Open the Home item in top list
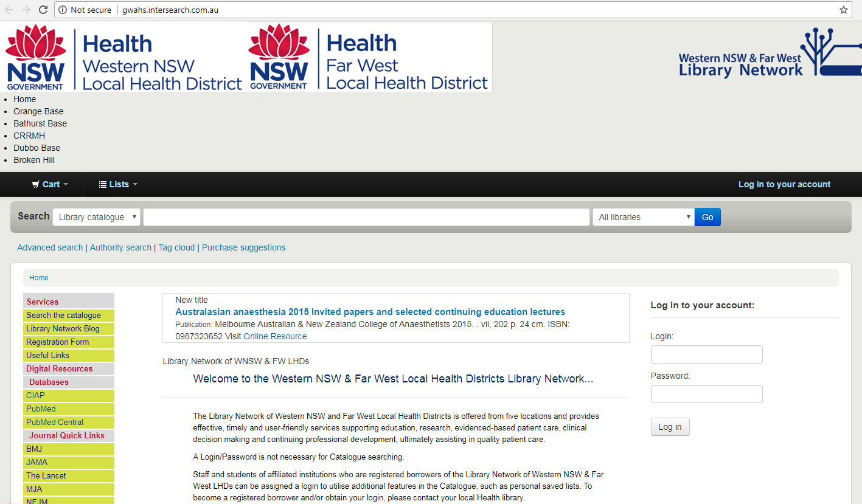The image size is (862, 504). tap(24, 99)
